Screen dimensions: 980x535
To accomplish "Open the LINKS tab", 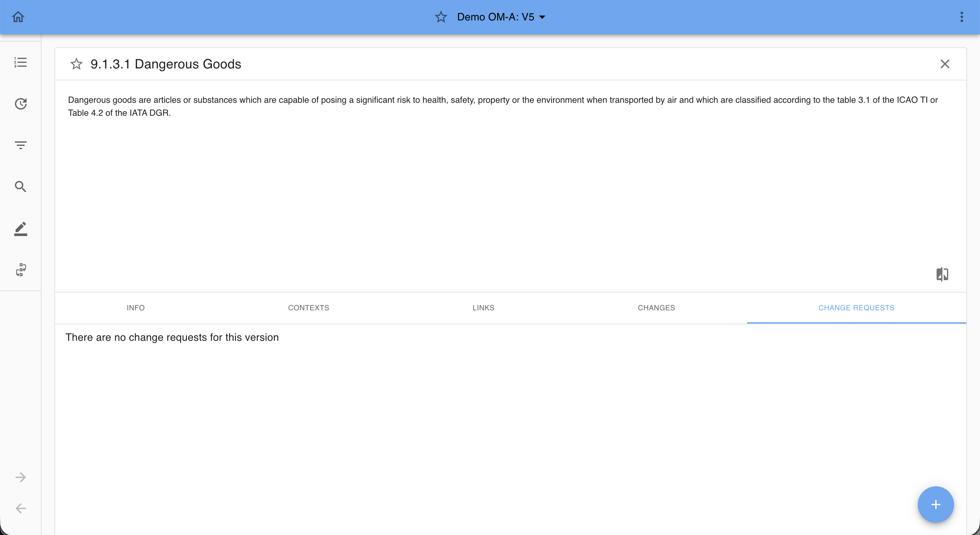I will point(483,308).
